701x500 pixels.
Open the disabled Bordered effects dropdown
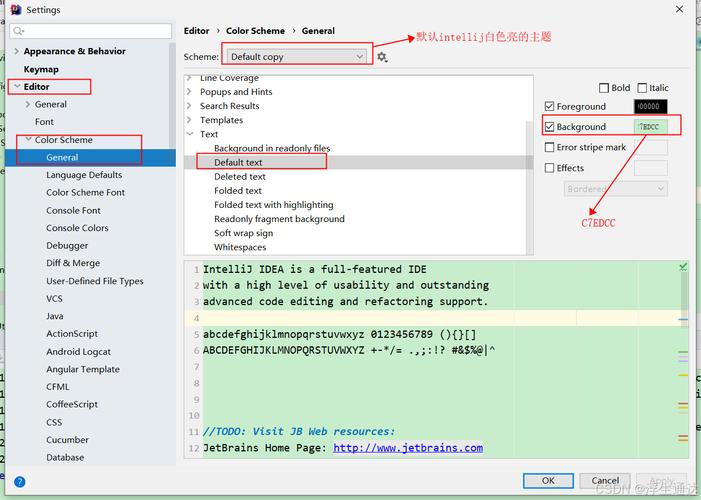(616, 189)
